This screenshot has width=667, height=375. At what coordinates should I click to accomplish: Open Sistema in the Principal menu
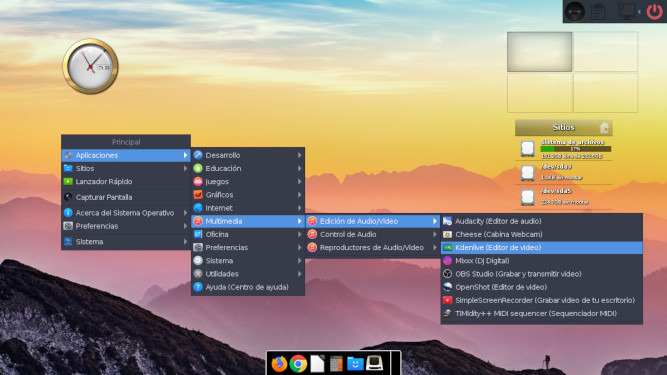click(x=126, y=241)
